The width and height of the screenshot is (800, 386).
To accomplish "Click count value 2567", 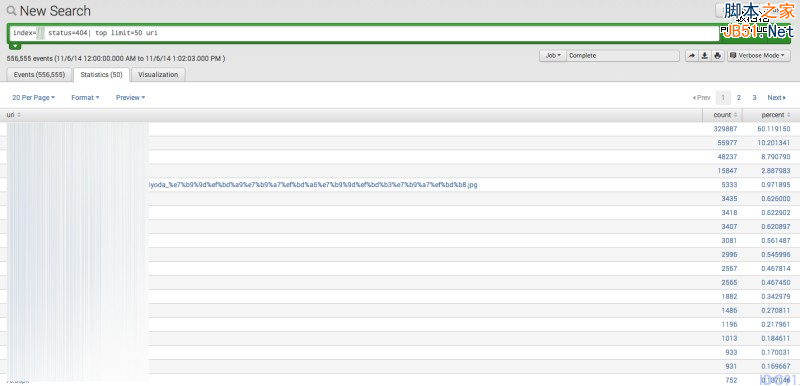I will [x=729, y=268].
